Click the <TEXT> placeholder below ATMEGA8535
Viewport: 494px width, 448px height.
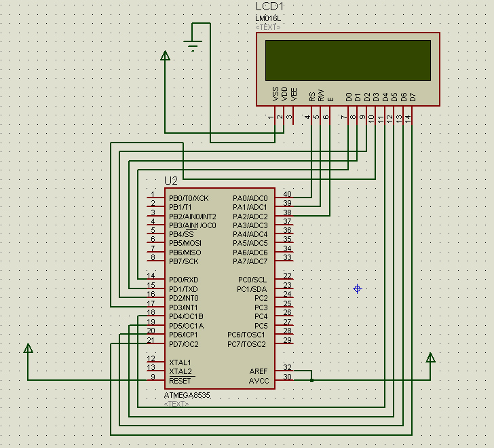(x=176, y=404)
